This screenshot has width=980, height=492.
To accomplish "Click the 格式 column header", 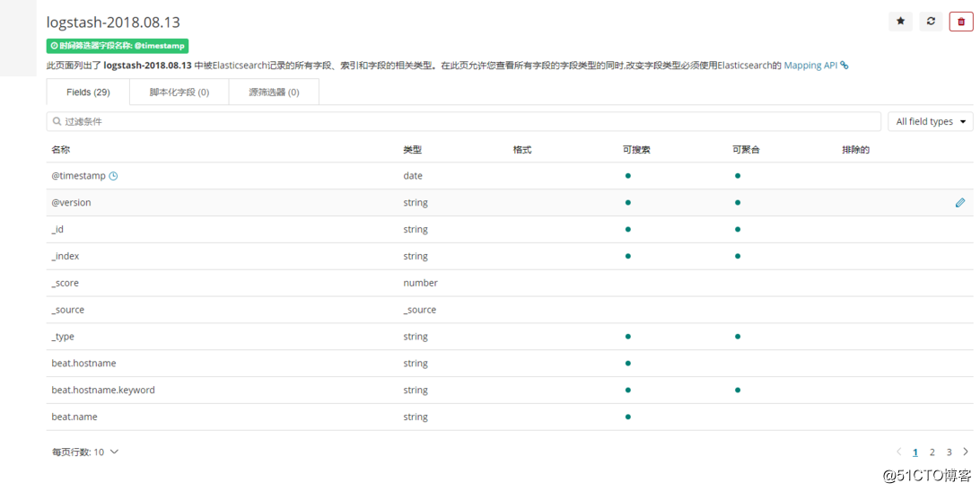I will pos(522,149).
